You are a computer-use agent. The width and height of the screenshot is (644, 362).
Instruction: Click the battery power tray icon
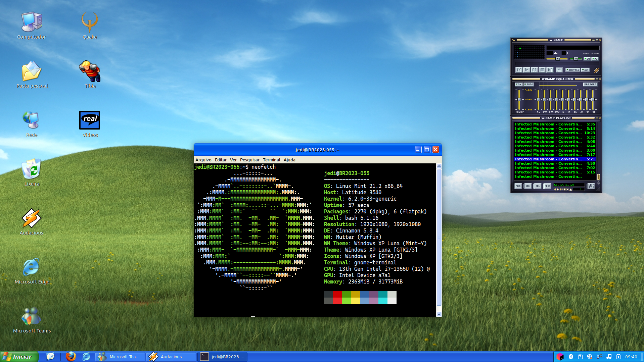coord(618,357)
